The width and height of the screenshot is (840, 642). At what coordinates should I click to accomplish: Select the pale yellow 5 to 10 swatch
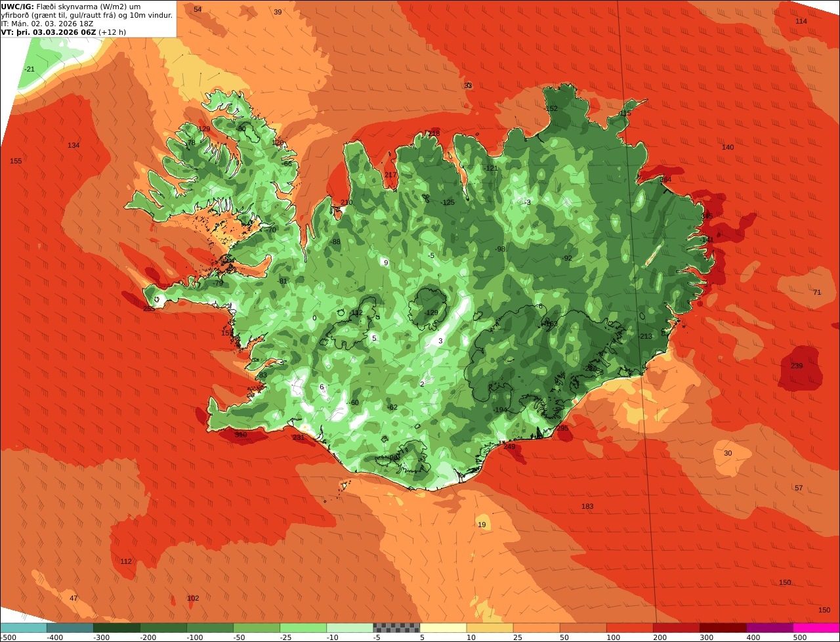point(443,628)
